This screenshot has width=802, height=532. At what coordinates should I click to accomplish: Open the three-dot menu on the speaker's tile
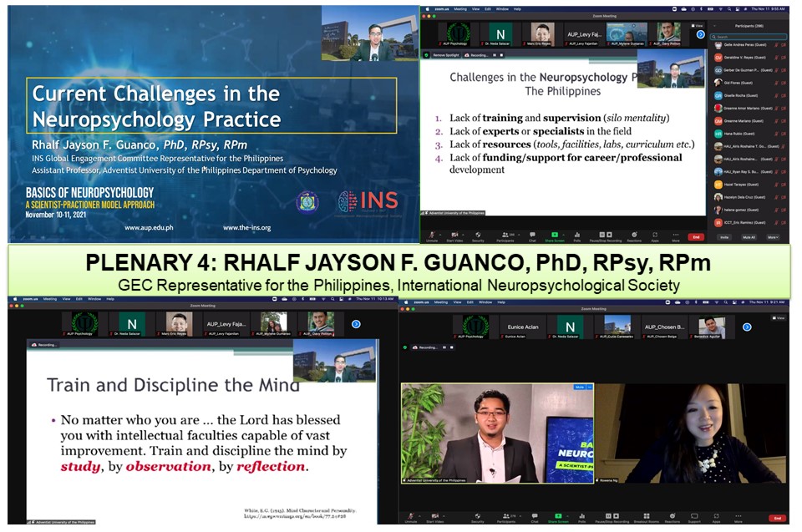589,388
